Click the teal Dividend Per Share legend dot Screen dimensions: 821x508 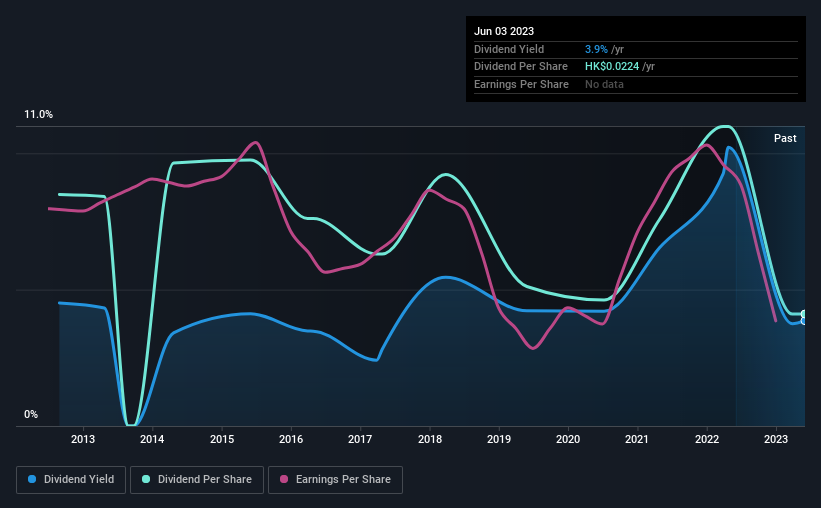click(146, 479)
